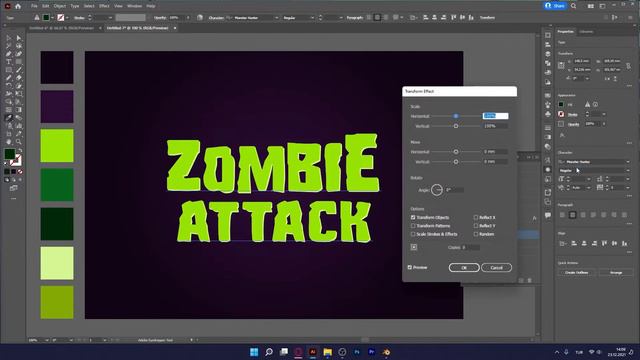Image resolution: width=640 pixels, height=360 pixels.
Task: Click Scale Horizontal slider handle
Action: pyautogui.click(x=456, y=116)
